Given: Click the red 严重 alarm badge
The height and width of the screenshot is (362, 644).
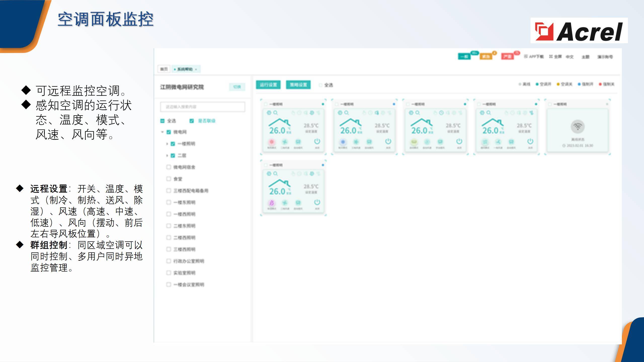Looking at the screenshot, I should pos(507,57).
